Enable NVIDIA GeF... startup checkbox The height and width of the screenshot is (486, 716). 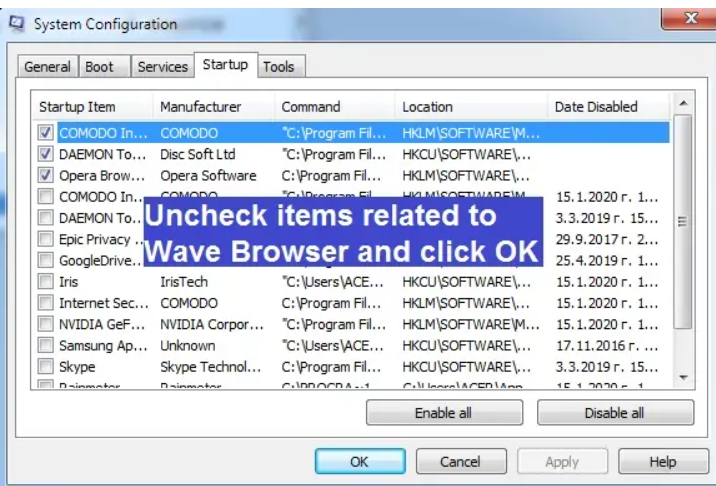pos(45,324)
